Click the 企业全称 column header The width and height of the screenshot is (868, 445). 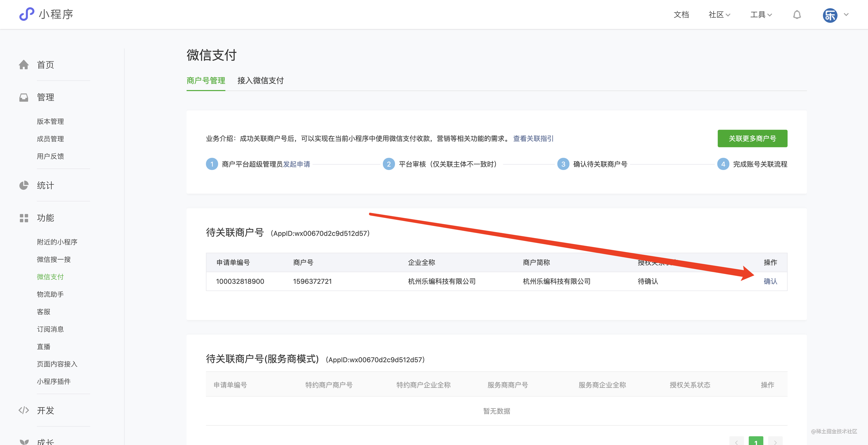point(421,262)
